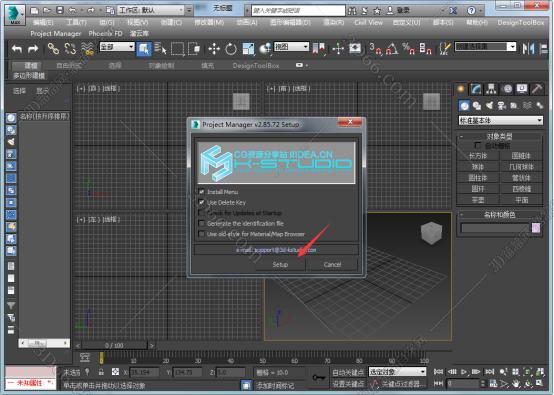Toggle Absolute/Offset transform mode icon

(x=115, y=372)
